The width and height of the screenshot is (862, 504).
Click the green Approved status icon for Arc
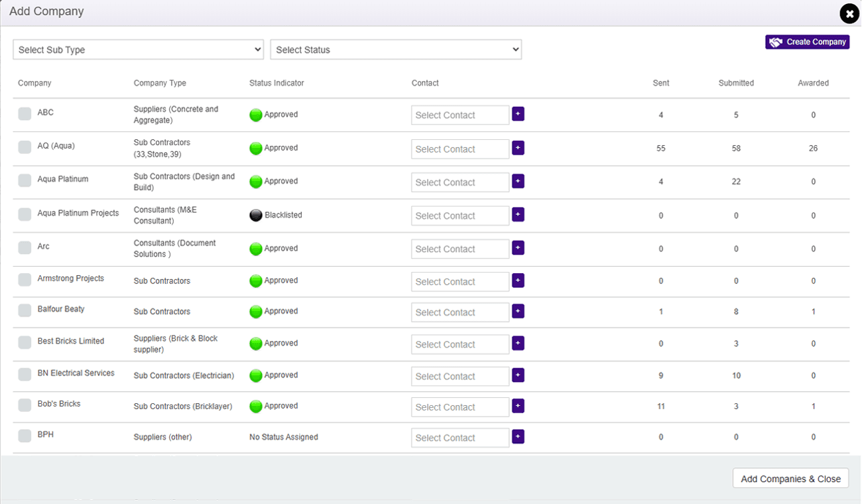(x=256, y=249)
